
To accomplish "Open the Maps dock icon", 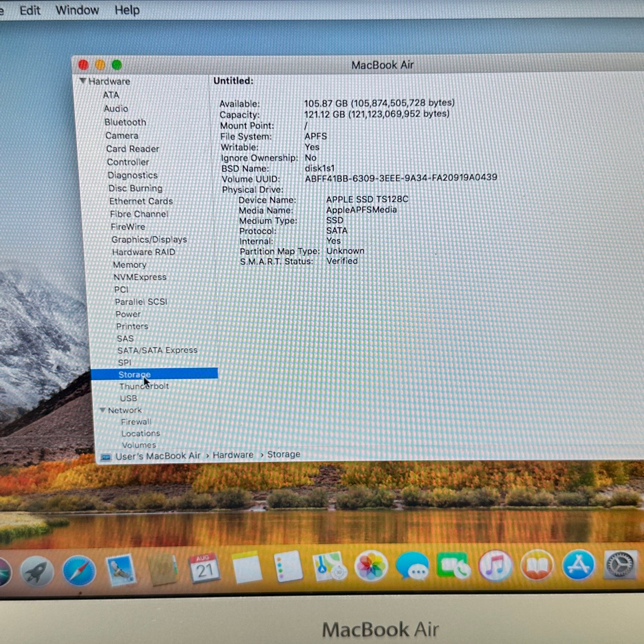I will pos(329,567).
